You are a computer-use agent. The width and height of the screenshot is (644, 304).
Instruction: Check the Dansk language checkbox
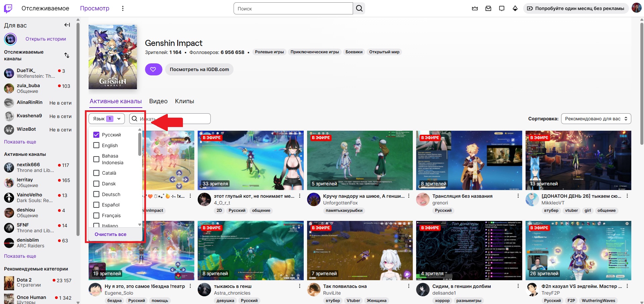click(96, 184)
